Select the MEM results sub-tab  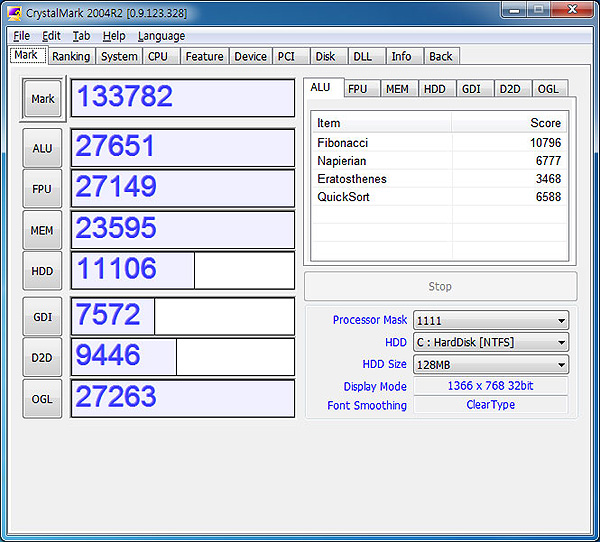(399, 89)
